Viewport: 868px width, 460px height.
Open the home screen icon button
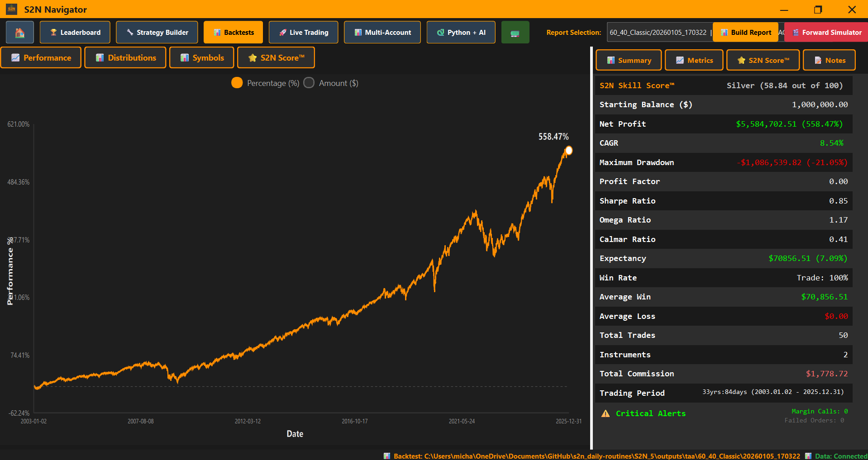(x=20, y=33)
